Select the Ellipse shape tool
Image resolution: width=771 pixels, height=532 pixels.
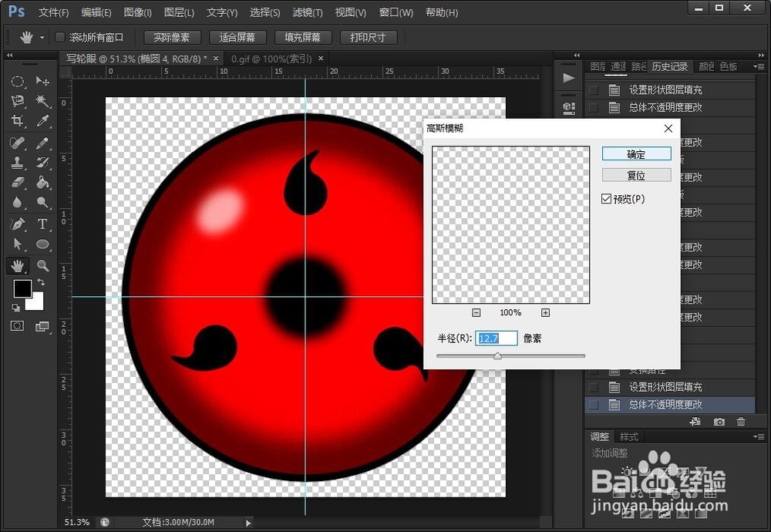[42, 244]
